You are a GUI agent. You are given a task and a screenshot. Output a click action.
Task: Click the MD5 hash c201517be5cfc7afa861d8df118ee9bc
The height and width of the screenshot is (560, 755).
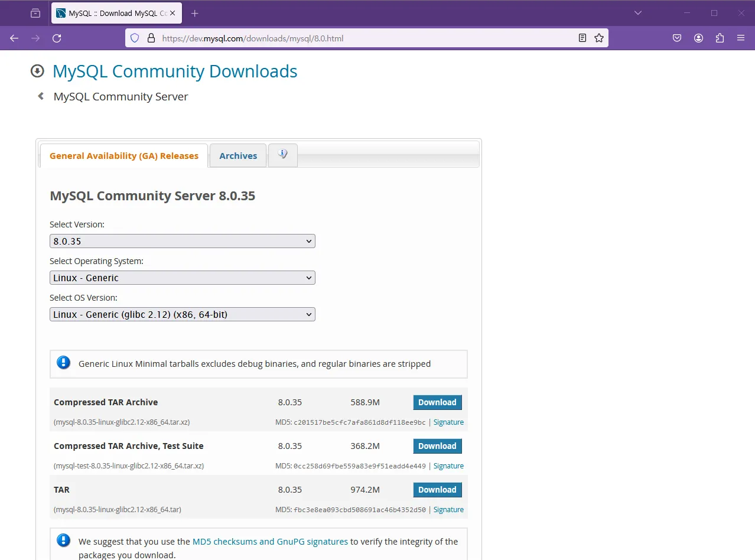pyautogui.click(x=360, y=422)
